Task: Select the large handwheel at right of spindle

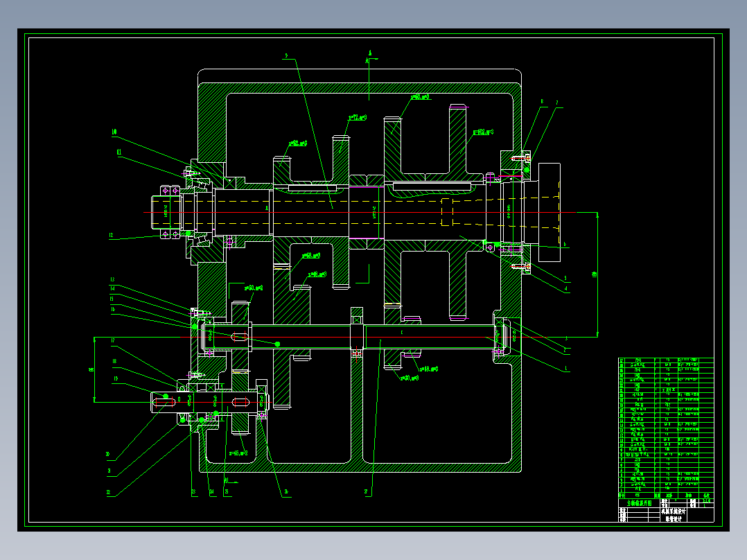Action: click(x=550, y=213)
